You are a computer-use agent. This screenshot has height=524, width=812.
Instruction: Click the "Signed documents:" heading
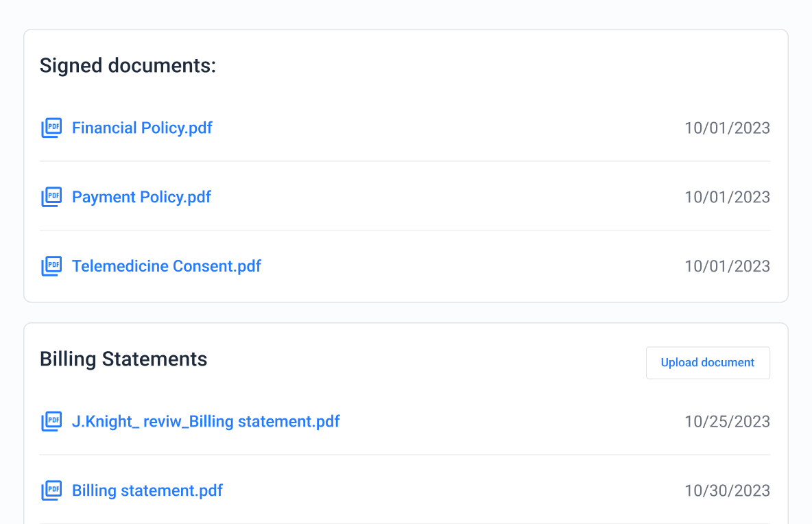pos(128,66)
